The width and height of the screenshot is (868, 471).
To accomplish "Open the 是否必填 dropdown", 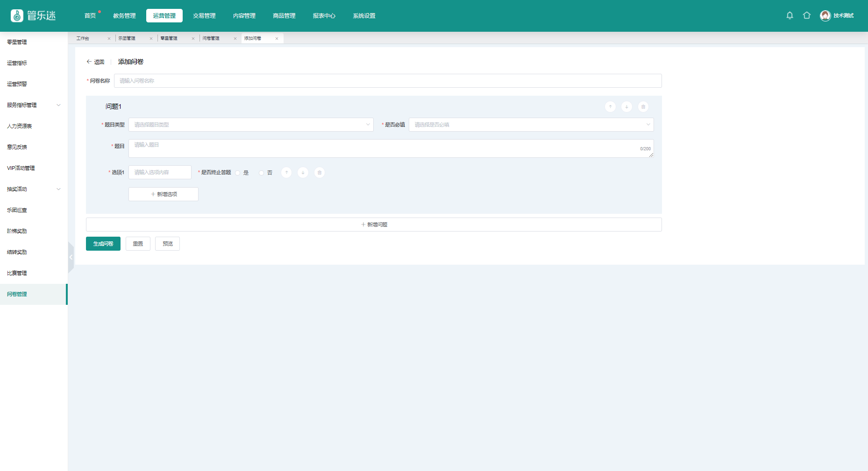I will tap(531, 125).
